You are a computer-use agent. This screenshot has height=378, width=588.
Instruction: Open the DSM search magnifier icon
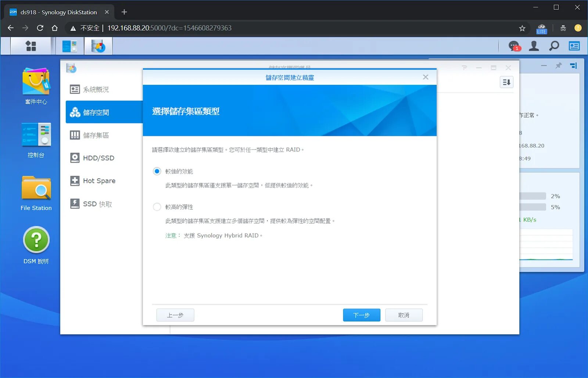click(x=554, y=46)
